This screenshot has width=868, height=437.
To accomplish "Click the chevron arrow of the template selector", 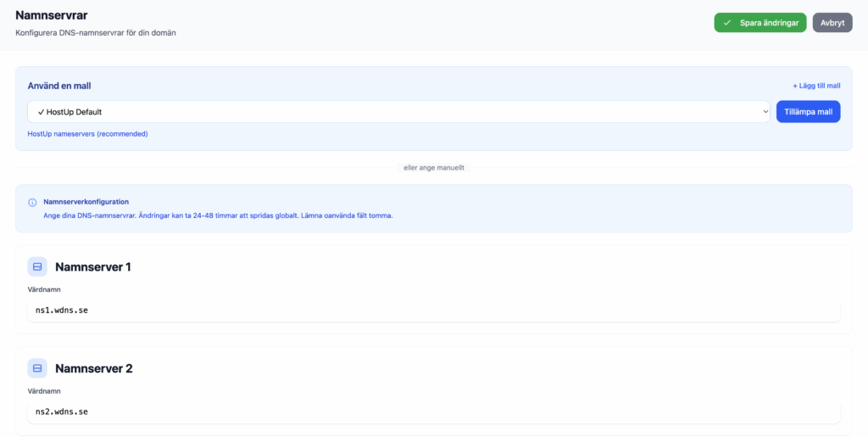I will click(x=764, y=112).
